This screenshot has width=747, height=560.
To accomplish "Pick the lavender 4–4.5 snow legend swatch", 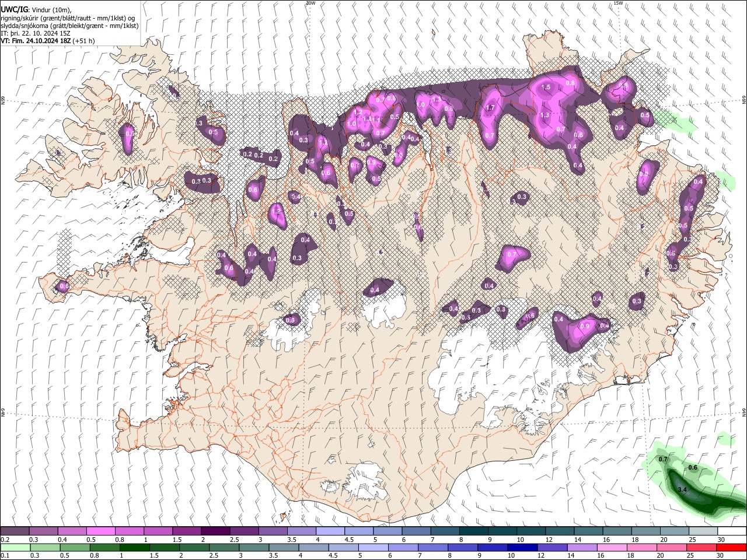I will [x=330, y=531].
